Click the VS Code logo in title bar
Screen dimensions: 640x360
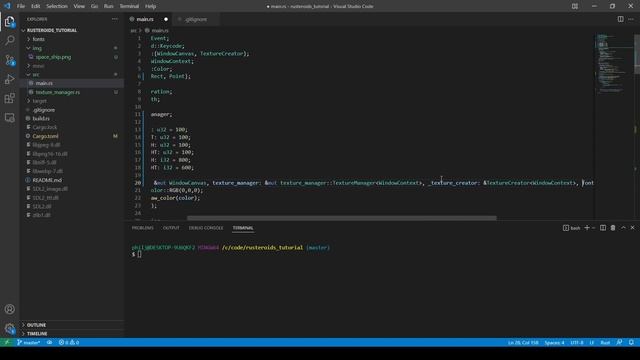[7, 6]
